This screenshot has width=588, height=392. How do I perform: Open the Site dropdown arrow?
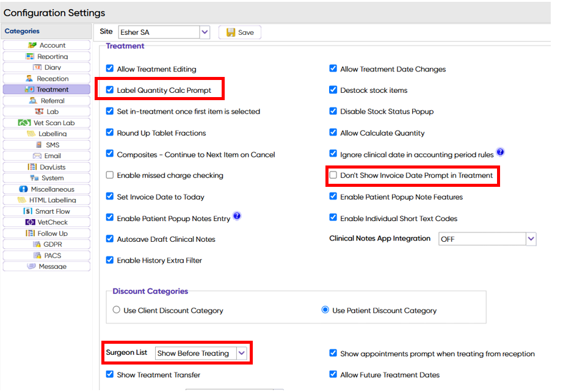[205, 32]
